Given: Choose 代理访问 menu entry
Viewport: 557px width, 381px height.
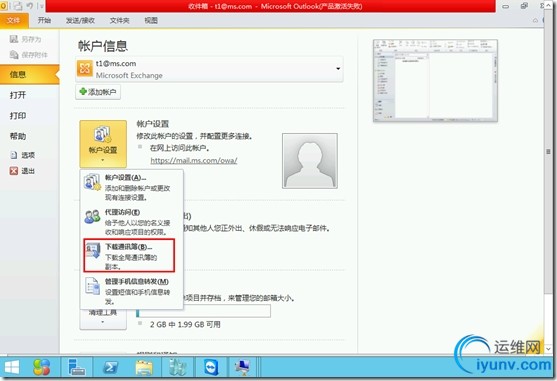Looking at the screenshot, I should coord(131,222).
